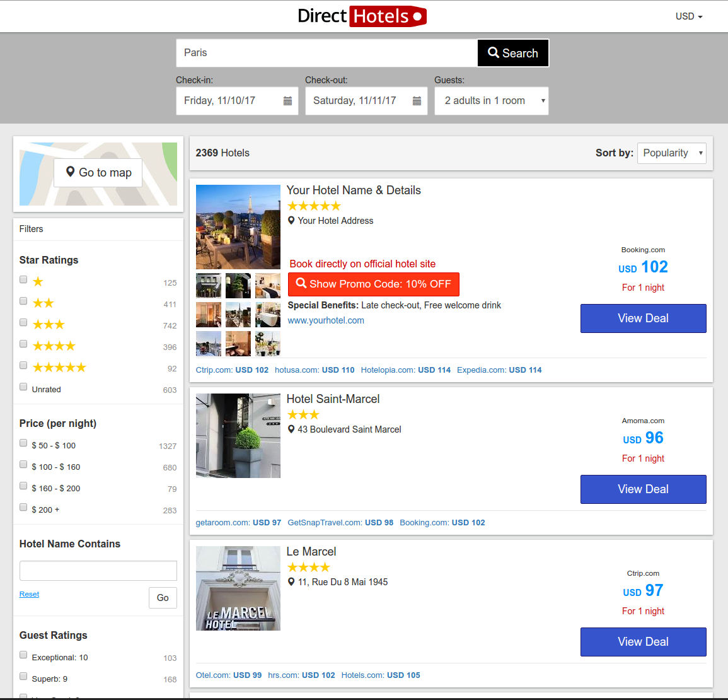Screen dimensions: 728x700
Task: Click the GetSnapTravel.com: USD 98 price link
Action: click(340, 523)
